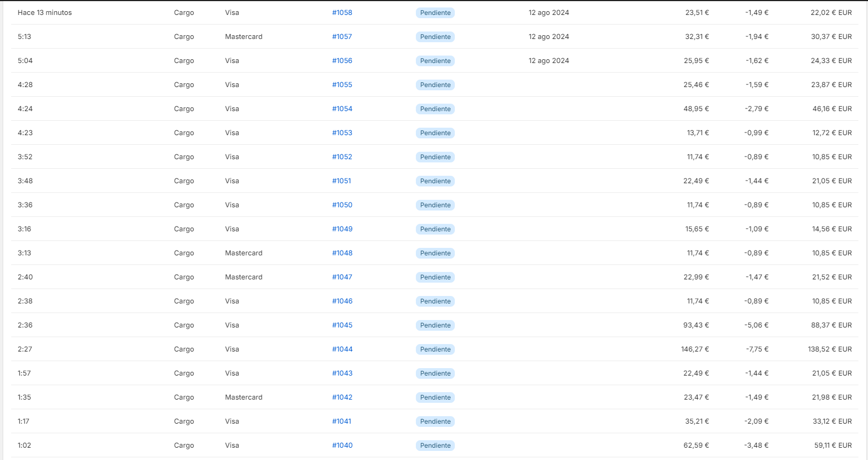Go to order #1049
Screen dimensions: 868x460
342,229
